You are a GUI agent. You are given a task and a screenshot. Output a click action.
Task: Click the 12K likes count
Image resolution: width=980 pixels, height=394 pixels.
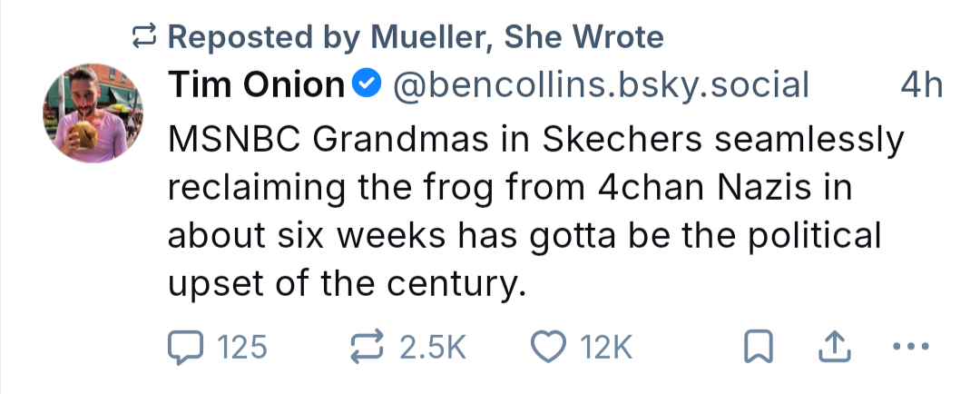(604, 347)
